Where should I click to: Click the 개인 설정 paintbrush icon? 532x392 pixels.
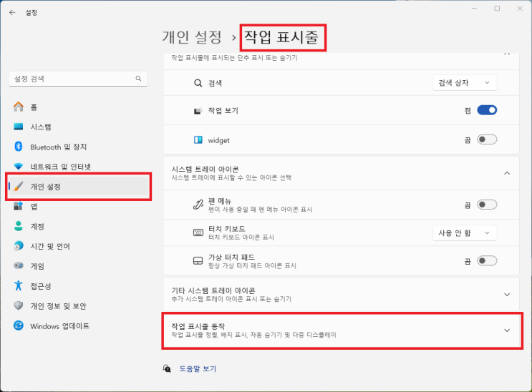(x=19, y=186)
